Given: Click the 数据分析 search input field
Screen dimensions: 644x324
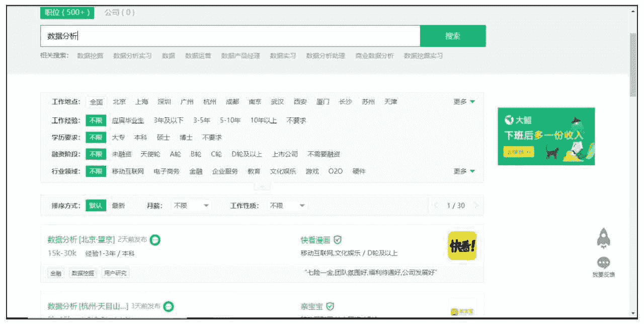Looking at the screenshot, I should [230, 36].
